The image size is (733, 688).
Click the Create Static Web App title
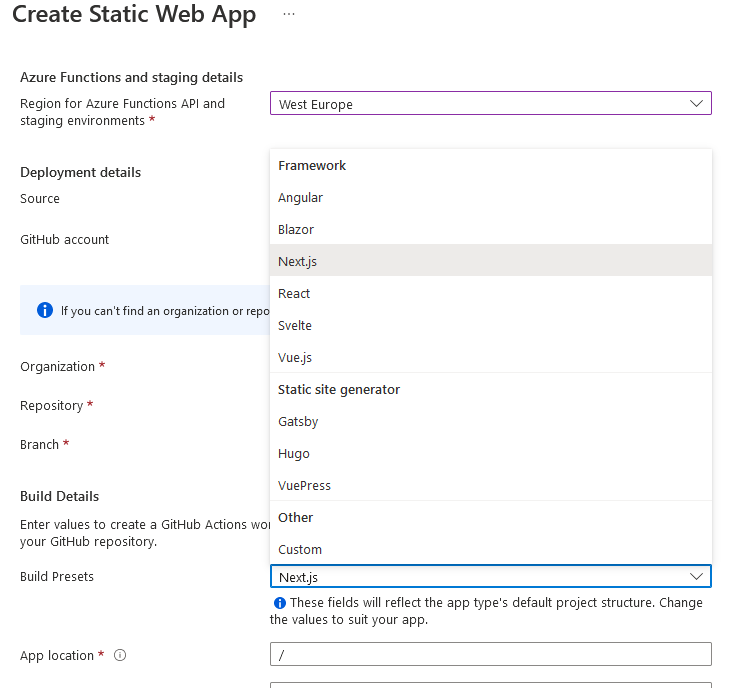click(x=134, y=15)
